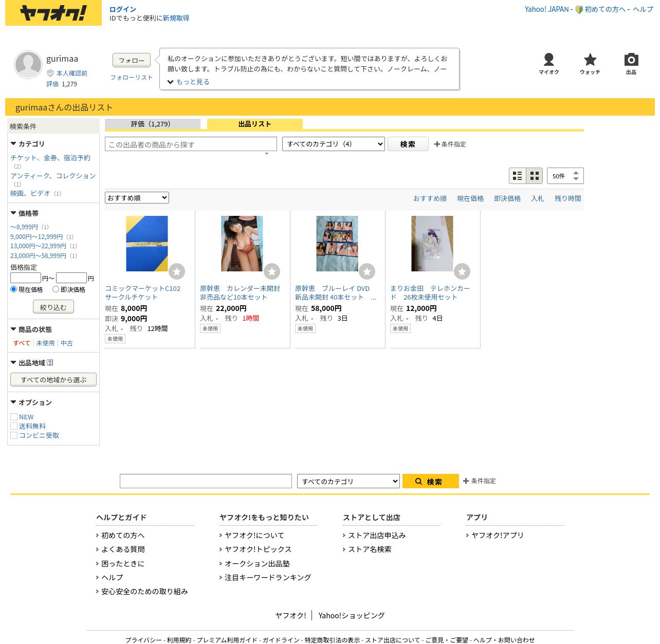
Task: Open the 原幹恵 Blu-ray DVD thumbnail
Action: (x=337, y=244)
